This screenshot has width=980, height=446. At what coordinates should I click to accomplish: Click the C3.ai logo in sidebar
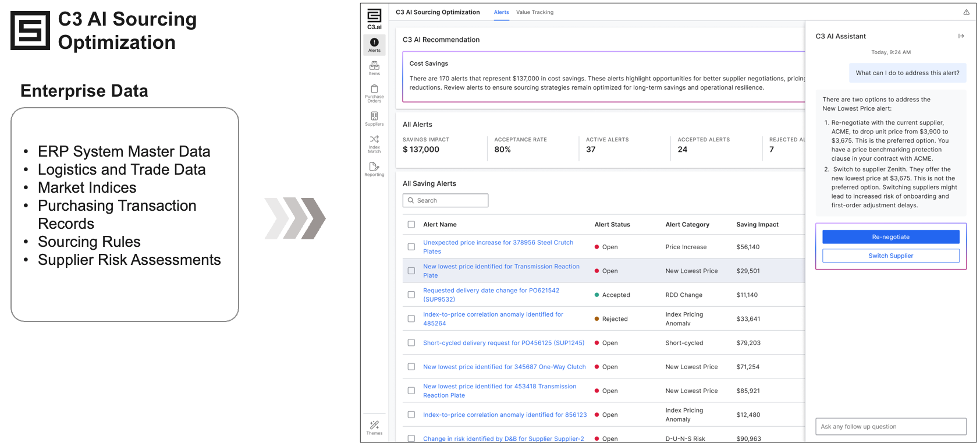coord(374,19)
